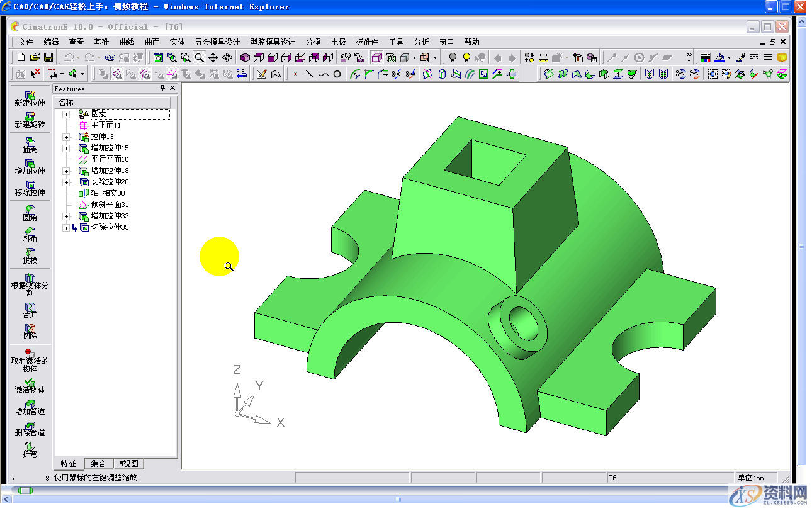Select the Pan four-arrow view tool

213,57
